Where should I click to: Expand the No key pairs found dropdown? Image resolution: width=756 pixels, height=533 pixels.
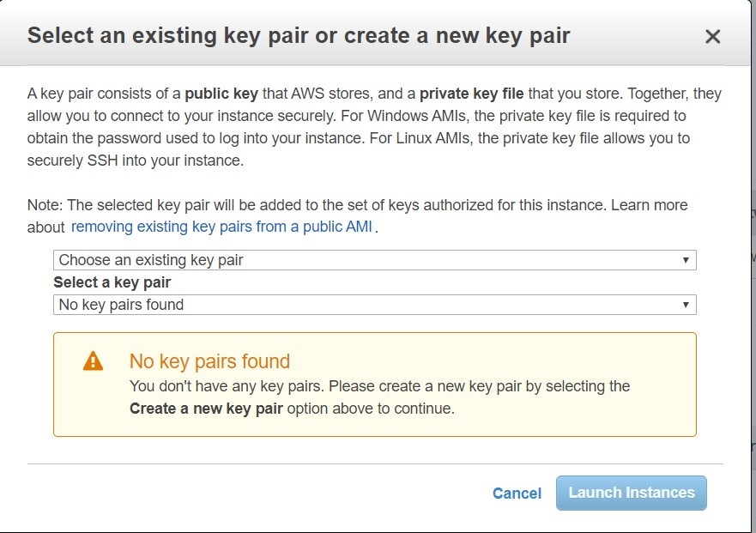click(374, 305)
